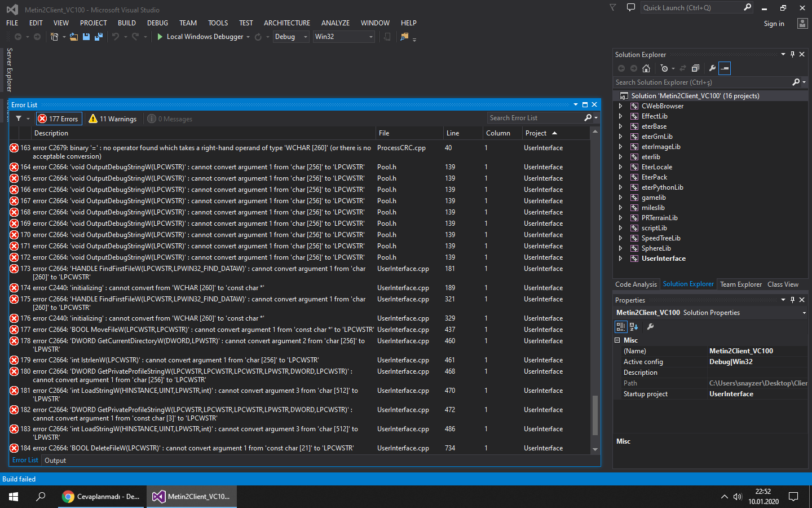Open the ARCHITECTURE menu

[x=287, y=23]
